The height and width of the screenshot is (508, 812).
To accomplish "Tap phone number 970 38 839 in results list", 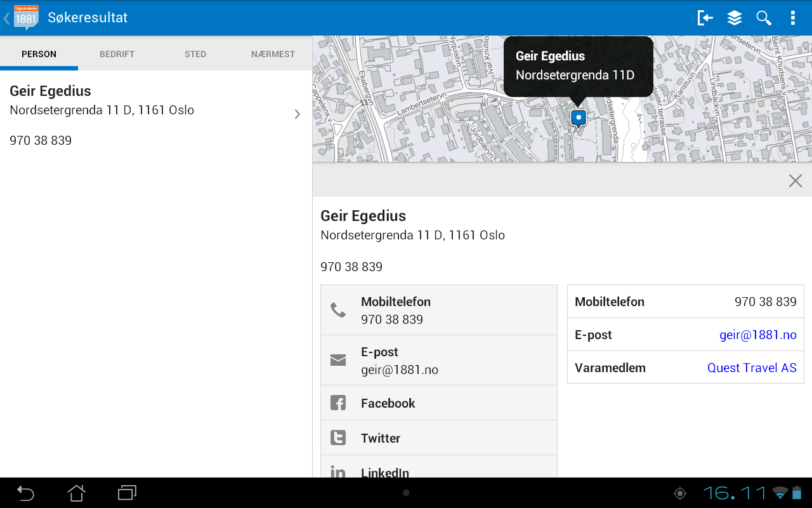I will coord(41,140).
